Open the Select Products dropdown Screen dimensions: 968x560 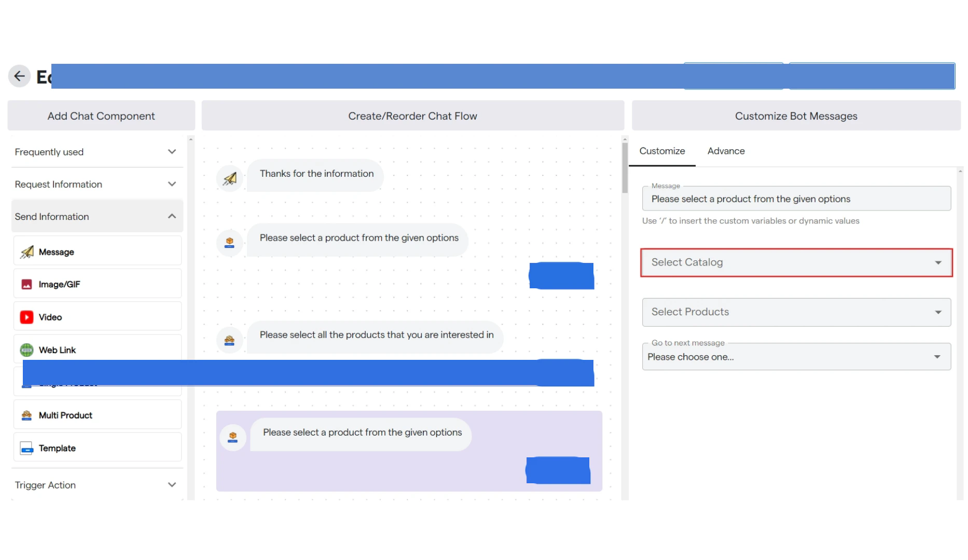796,312
